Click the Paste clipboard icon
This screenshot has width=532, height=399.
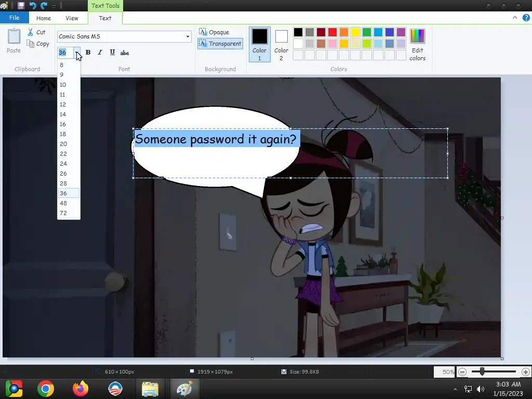click(x=14, y=37)
